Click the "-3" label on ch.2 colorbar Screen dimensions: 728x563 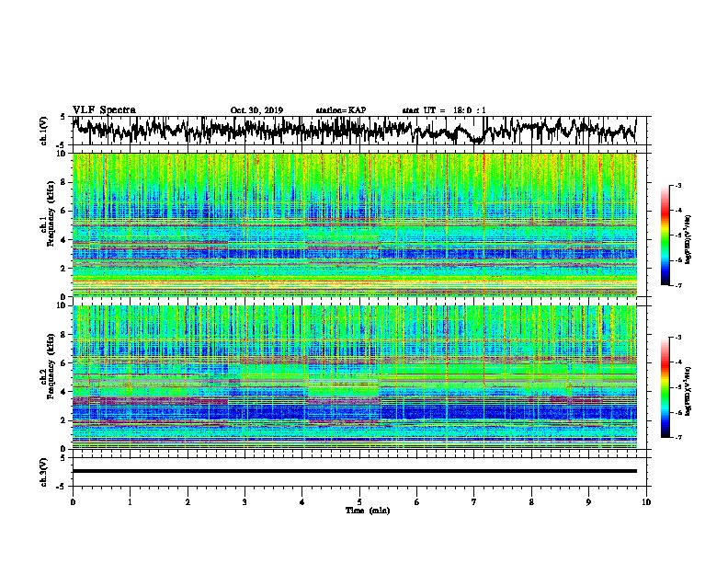tap(678, 338)
